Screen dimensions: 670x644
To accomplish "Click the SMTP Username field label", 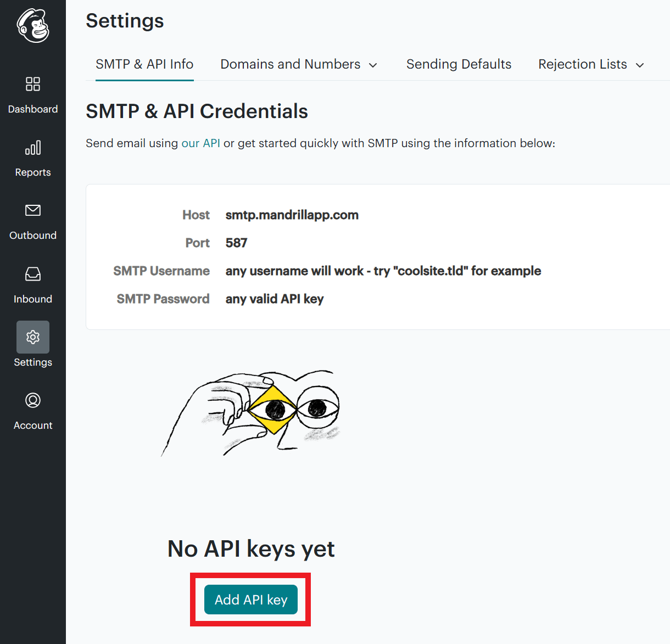I will pyautogui.click(x=161, y=271).
